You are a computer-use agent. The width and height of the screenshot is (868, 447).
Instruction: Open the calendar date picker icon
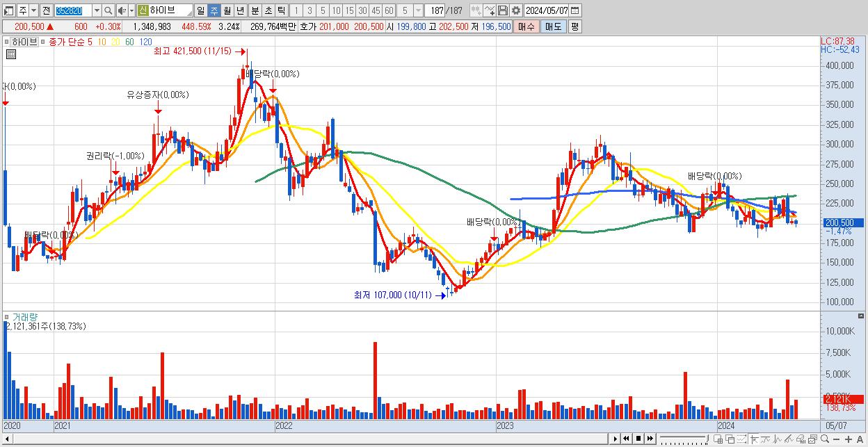click(575, 10)
